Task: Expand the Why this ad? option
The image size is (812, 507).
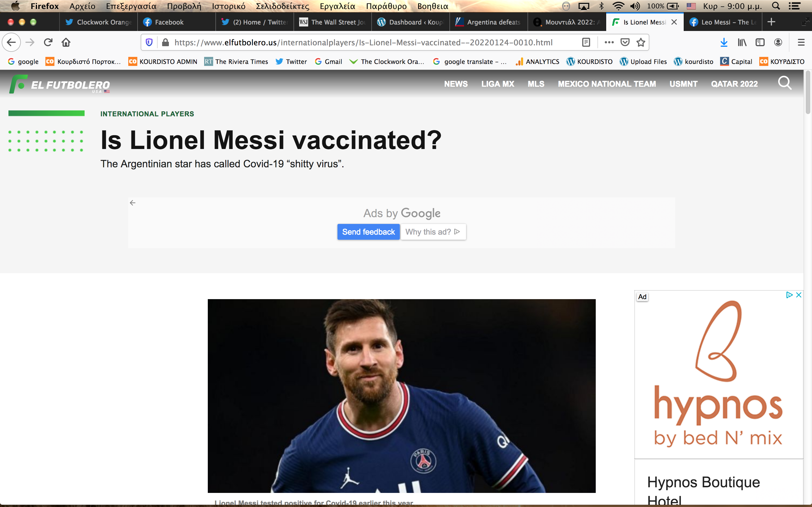Action: pos(433,232)
